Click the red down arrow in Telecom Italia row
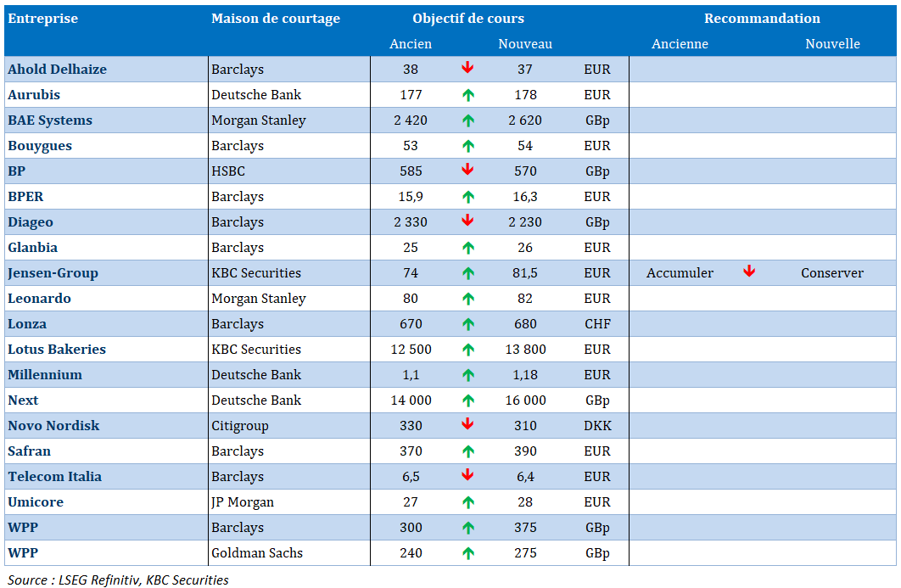This screenshot has height=588, width=901. pos(467,475)
